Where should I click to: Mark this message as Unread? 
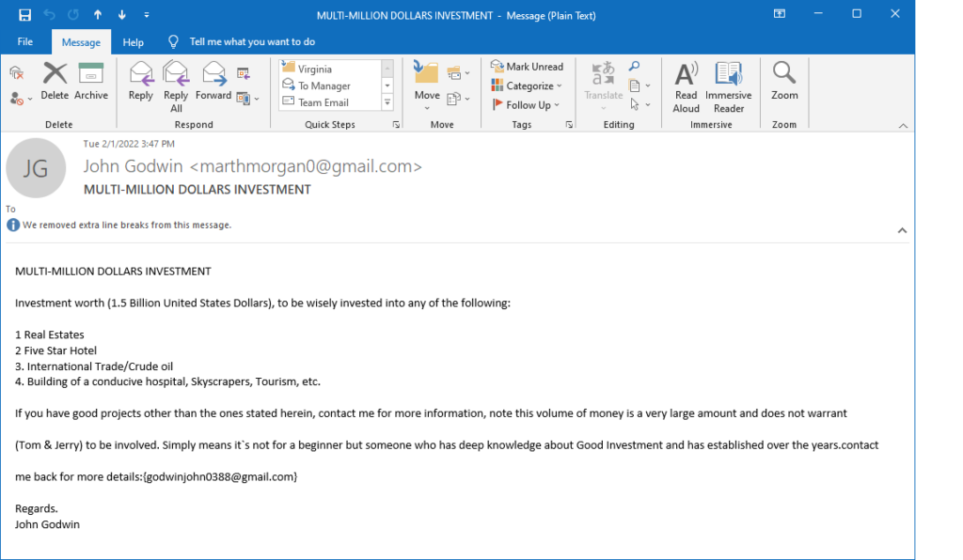pos(528,67)
